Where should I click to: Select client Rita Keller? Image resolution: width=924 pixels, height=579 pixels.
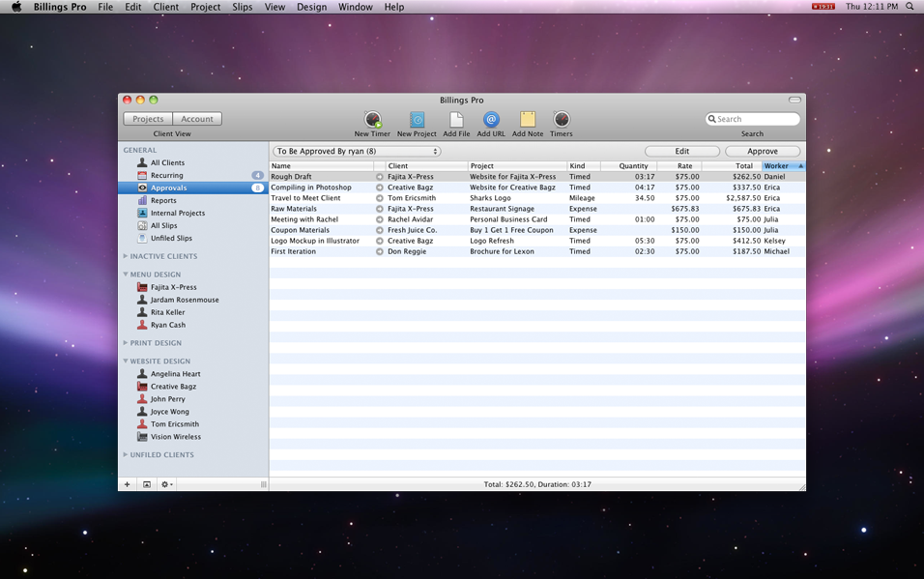point(167,312)
